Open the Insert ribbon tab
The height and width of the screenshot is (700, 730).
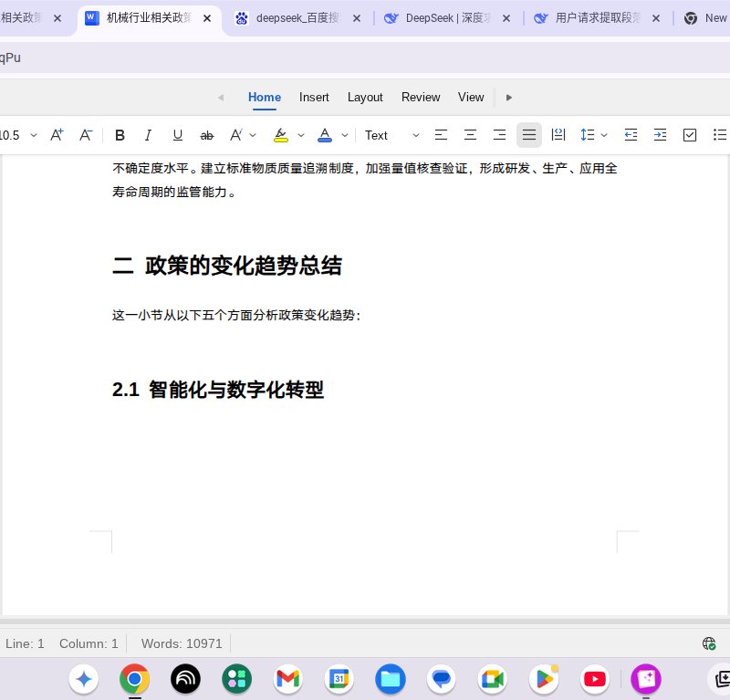314,98
